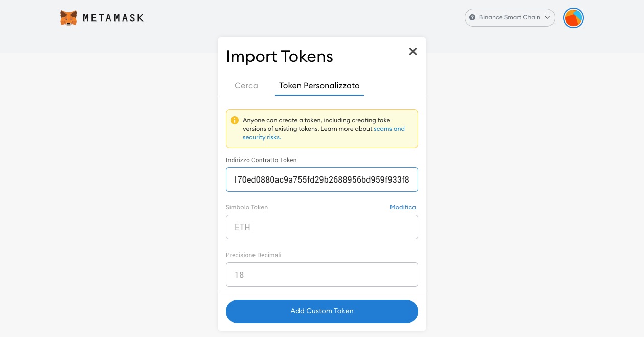Open the Binance Smart Chain network dropdown
The image size is (644, 337).
point(510,17)
